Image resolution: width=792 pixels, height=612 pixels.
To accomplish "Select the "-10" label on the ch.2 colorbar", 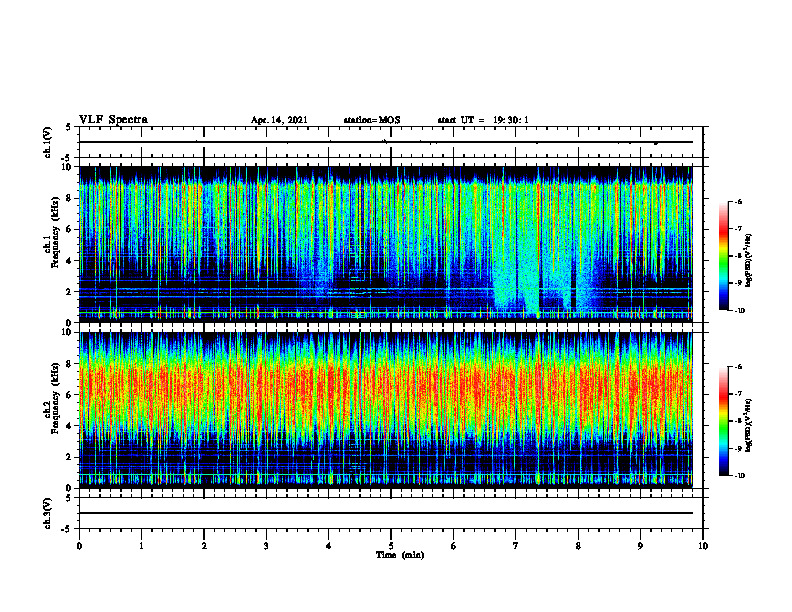I will [x=740, y=476].
